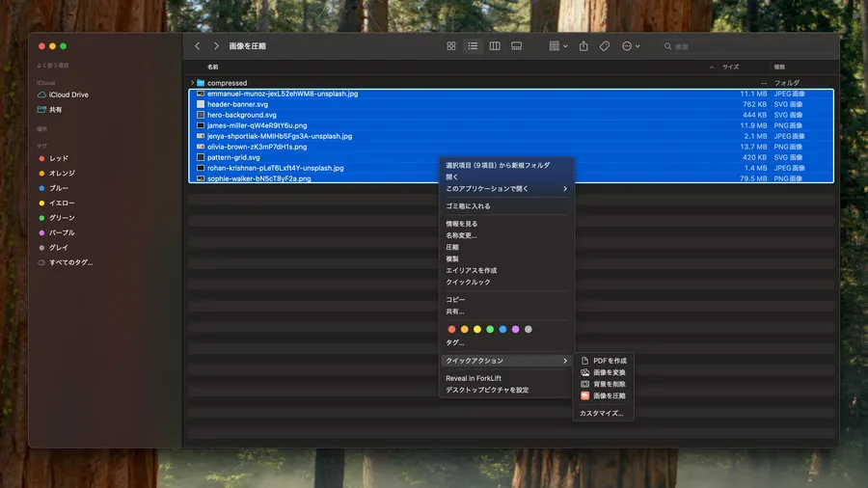The height and width of the screenshot is (488, 868).
Task: Open すべてのタグ... in the sidebar
Action: pos(66,263)
